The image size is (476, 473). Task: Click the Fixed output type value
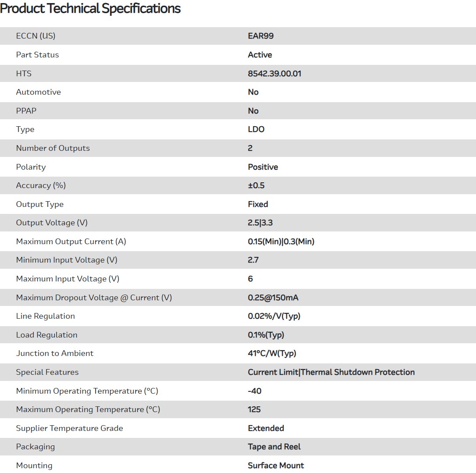258,204
